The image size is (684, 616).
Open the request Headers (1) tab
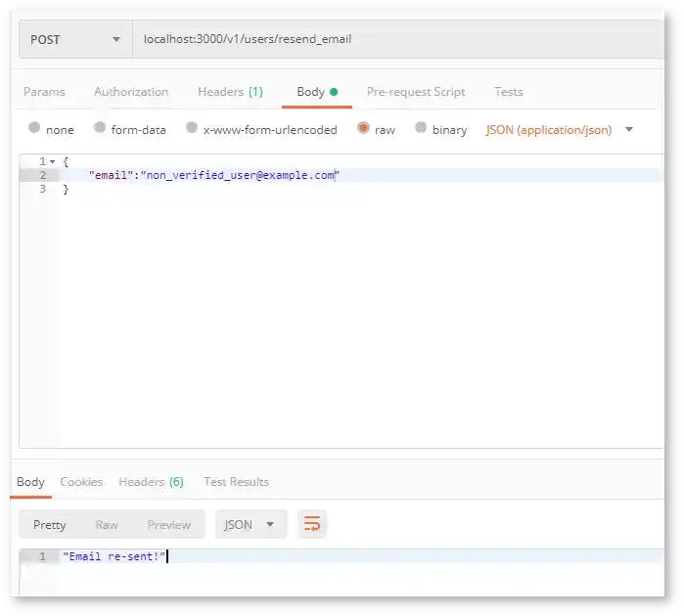point(230,92)
